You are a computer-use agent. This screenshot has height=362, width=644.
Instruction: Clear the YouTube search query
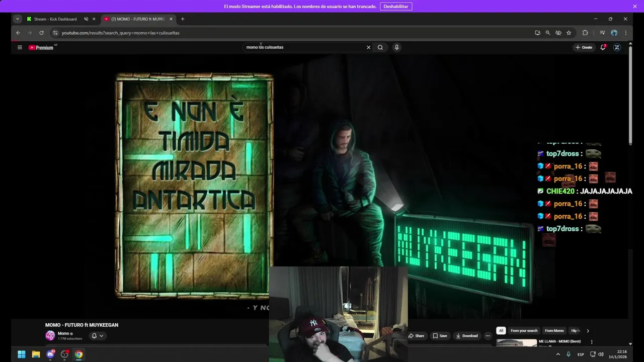pos(368,47)
